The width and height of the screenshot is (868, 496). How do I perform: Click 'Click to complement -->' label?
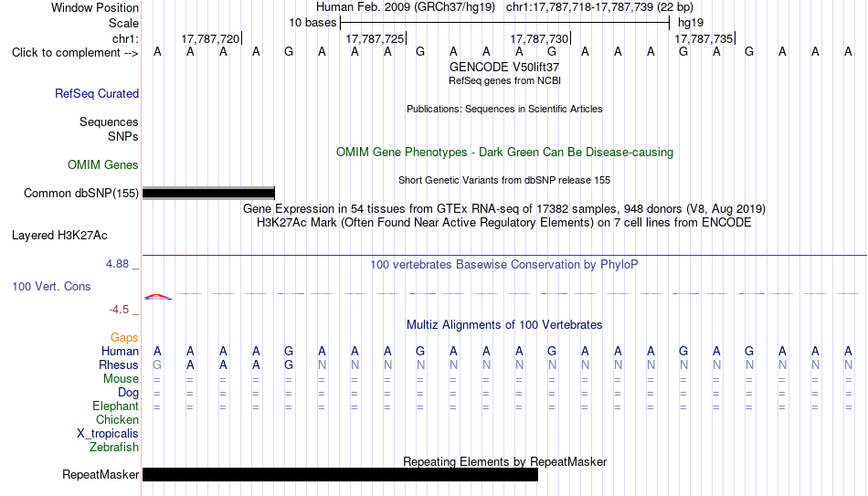click(75, 53)
